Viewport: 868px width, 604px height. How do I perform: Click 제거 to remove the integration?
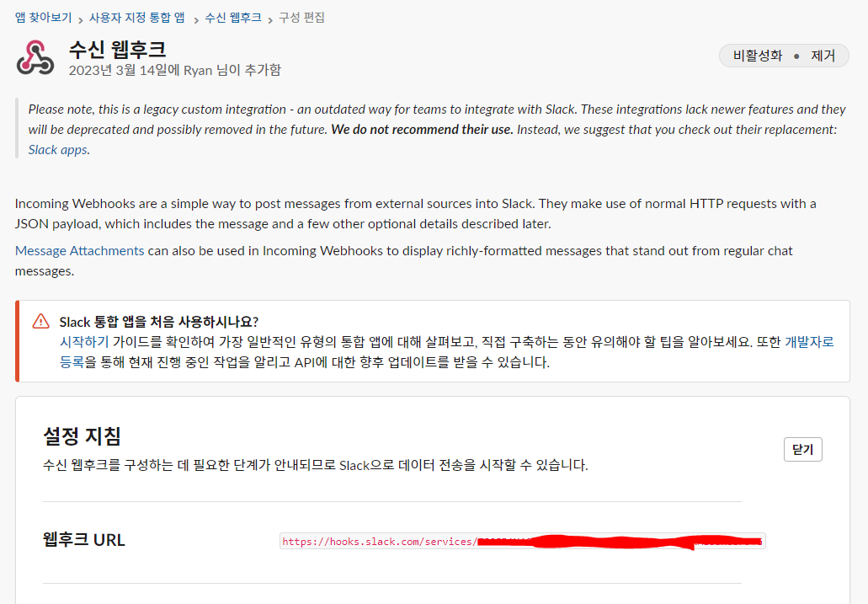coord(823,56)
